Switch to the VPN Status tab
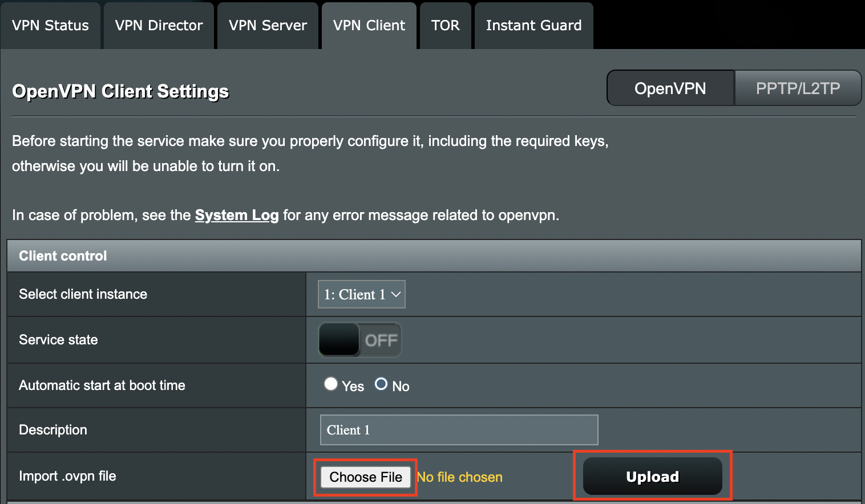 click(50, 26)
